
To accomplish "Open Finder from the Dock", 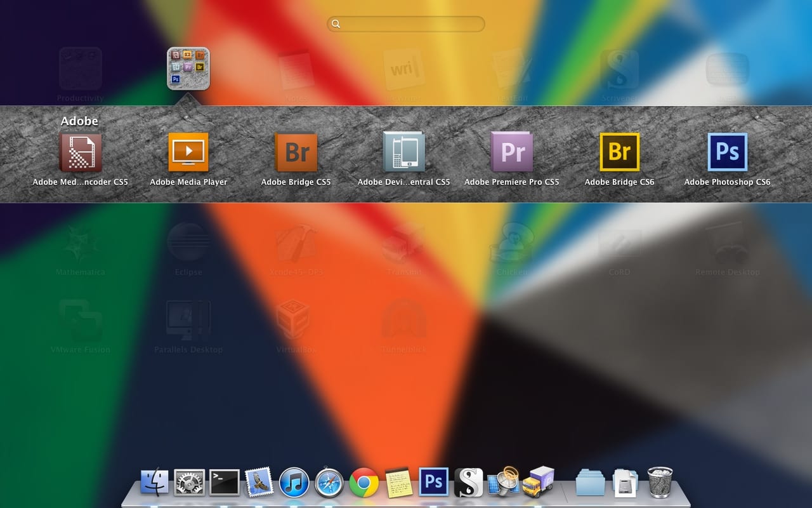I will coord(155,483).
